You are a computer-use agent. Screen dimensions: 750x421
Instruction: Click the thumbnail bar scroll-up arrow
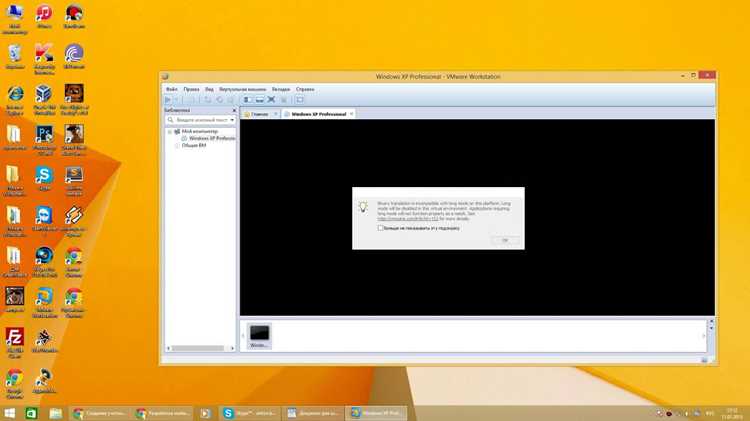[x=711, y=321]
